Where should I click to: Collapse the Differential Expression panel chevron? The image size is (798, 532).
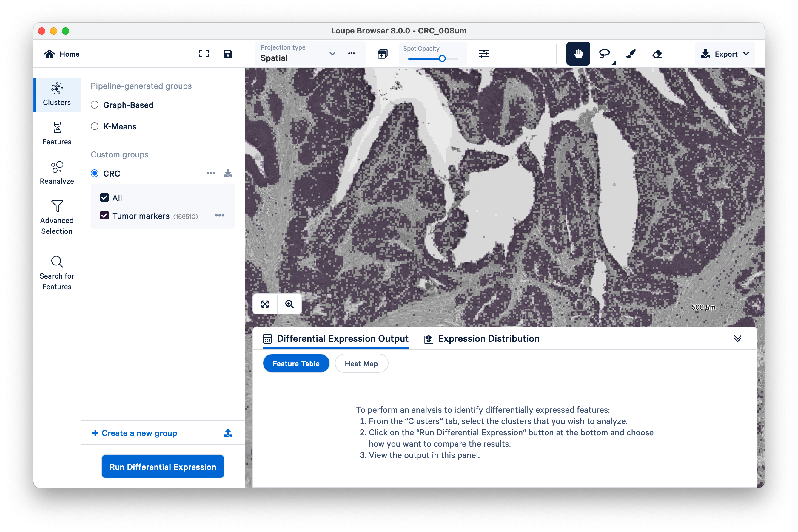[x=737, y=338]
